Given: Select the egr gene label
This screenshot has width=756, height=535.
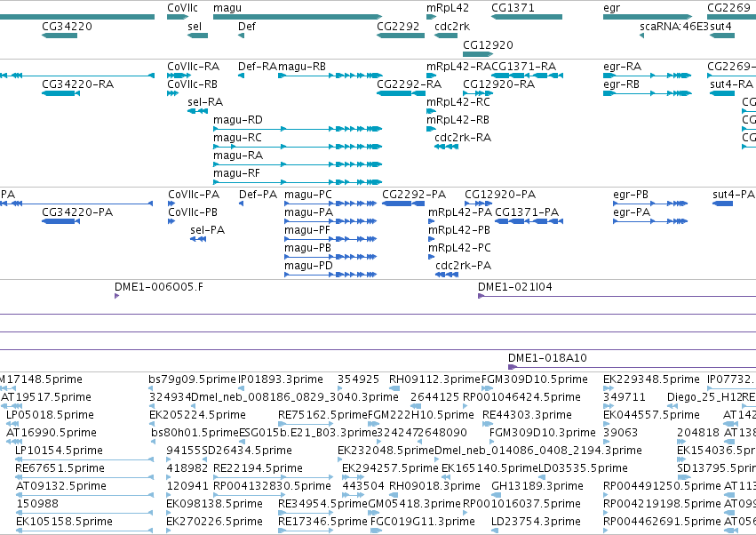Looking at the screenshot, I should pyautogui.click(x=611, y=8).
